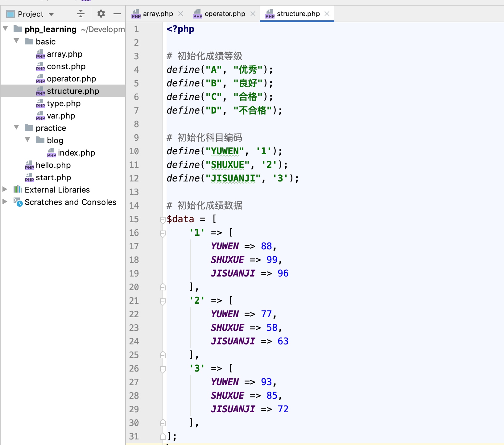The image size is (504, 445).
Task: Click line number 4 in the gutter
Action: point(136,70)
